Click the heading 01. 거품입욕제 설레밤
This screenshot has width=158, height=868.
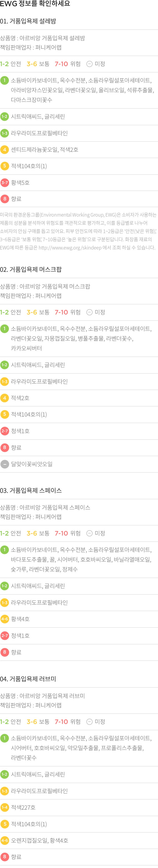pos(28,21)
